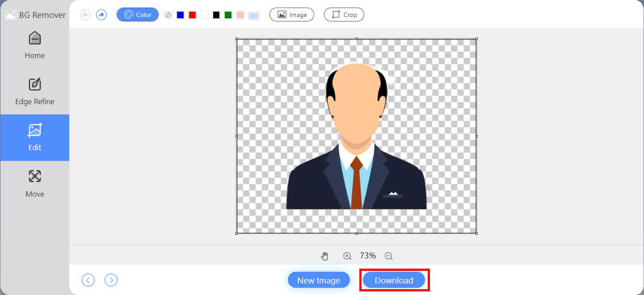Zoom out with the magnifier minus icon
644x295 pixels.
(388, 256)
